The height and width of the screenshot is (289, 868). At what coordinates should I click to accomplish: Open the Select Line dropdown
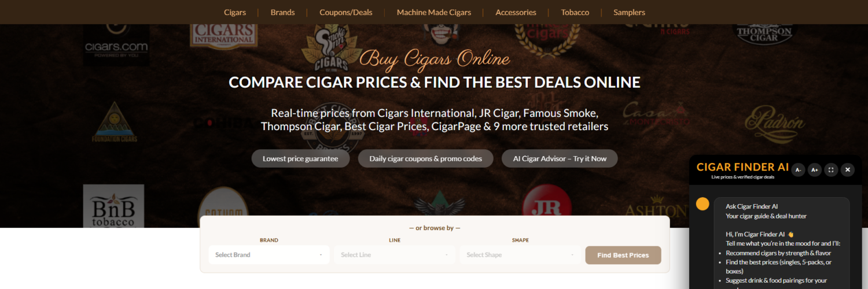coord(395,255)
